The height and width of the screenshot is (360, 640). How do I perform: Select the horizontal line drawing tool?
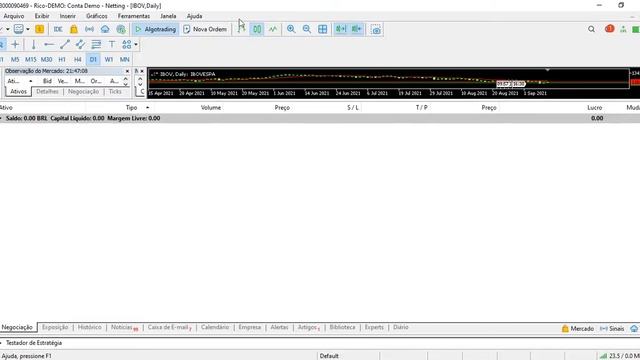click(x=49, y=44)
